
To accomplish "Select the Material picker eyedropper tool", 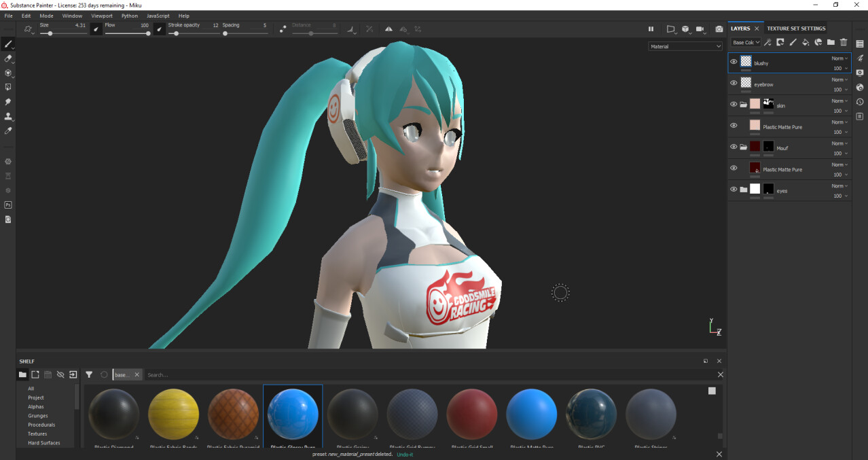I will (8, 130).
